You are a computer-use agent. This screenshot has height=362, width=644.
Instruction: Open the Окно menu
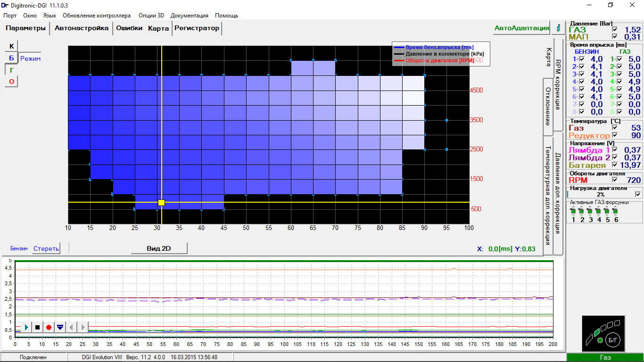pyautogui.click(x=30, y=16)
